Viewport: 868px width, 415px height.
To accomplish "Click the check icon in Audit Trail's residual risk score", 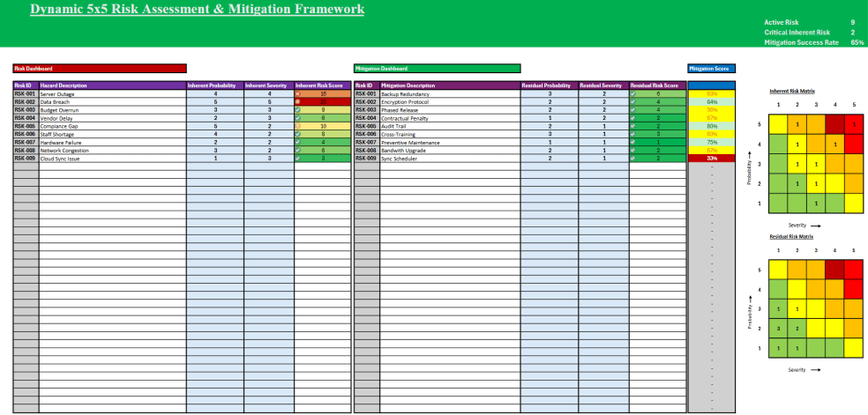I will (633, 126).
